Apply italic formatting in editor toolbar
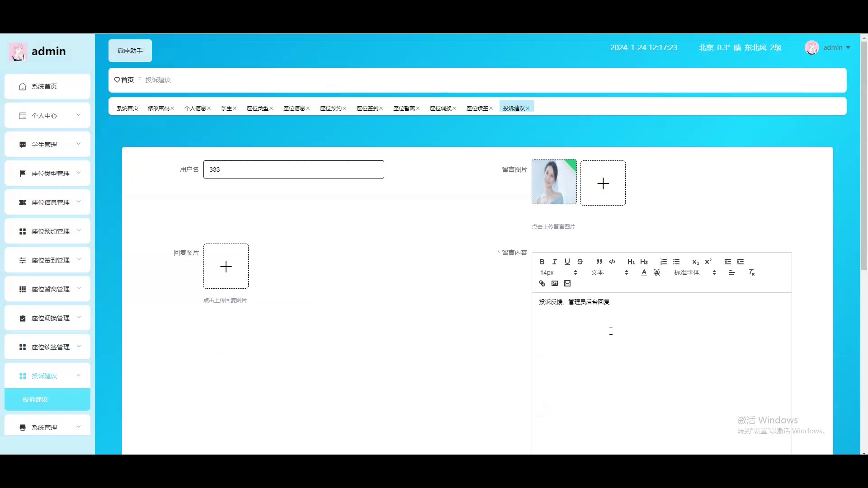The image size is (868, 488). [554, 262]
